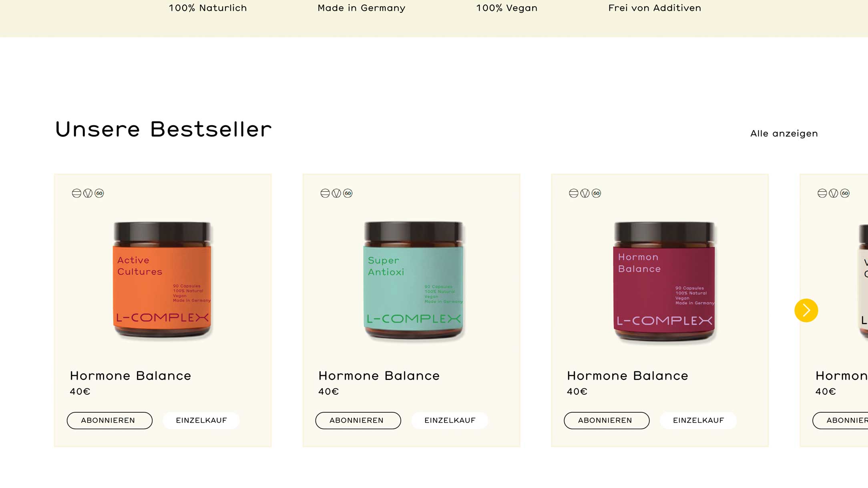Screen dimensions: 868x488
Task: Click ABONNIEREN under the Hormon Balance jar
Action: tap(607, 420)
